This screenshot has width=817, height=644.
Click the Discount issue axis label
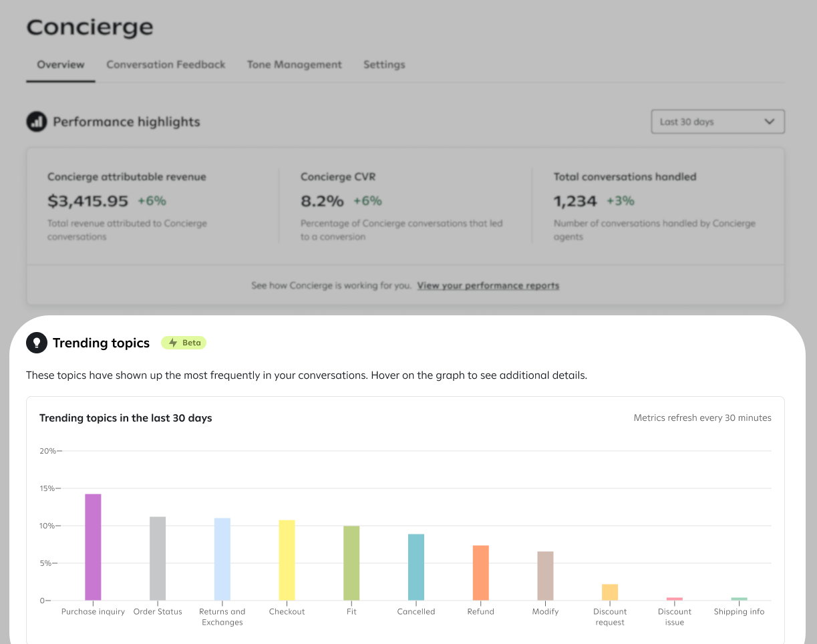point(675,617)
